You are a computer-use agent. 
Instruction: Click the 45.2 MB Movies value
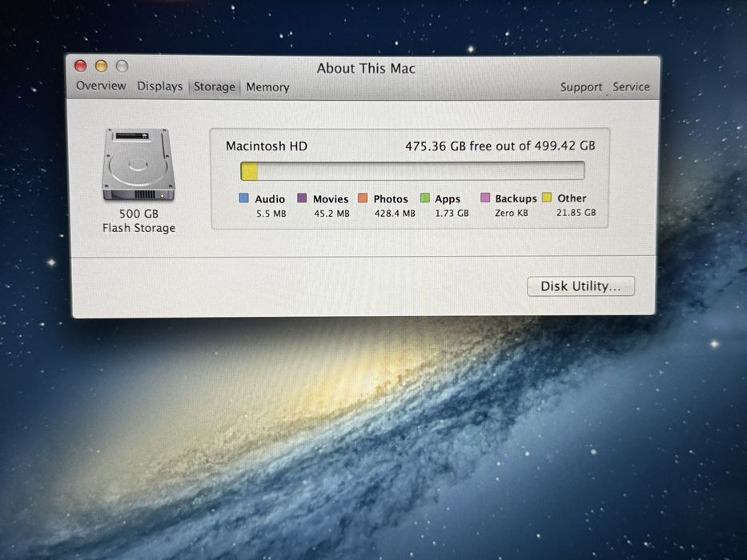(x=331, y=214)
